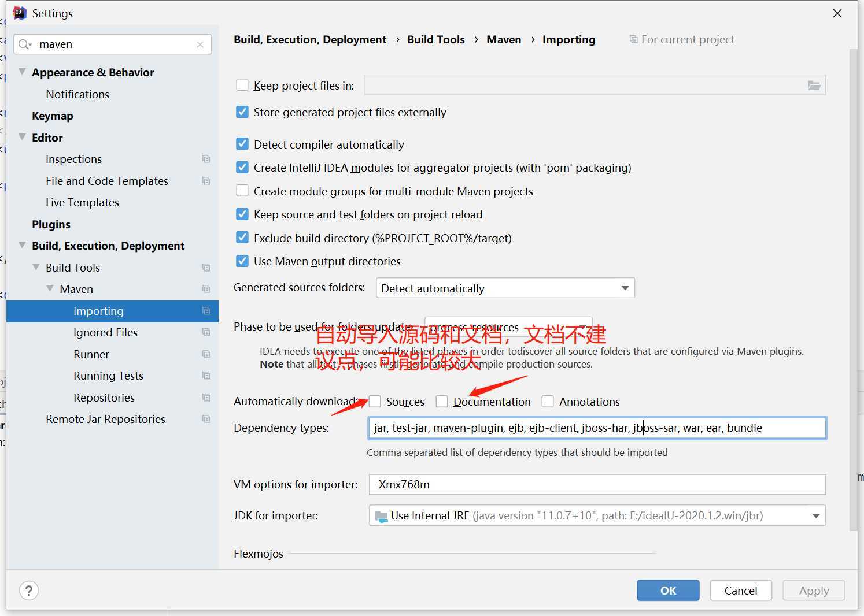Focus VM options for importer field
The height and width of the screenshot is (616, 864).
pos(597,484)
